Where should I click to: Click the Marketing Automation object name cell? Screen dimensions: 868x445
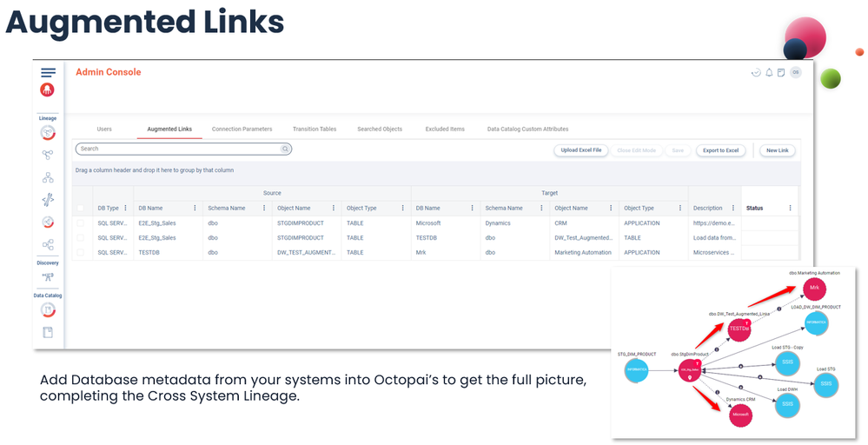point(583,252)
